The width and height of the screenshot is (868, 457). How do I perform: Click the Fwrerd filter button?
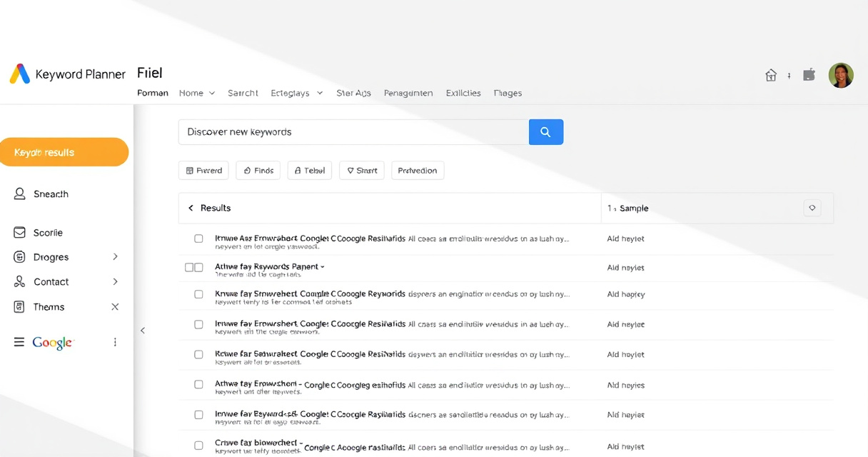[x=203, y=171]
